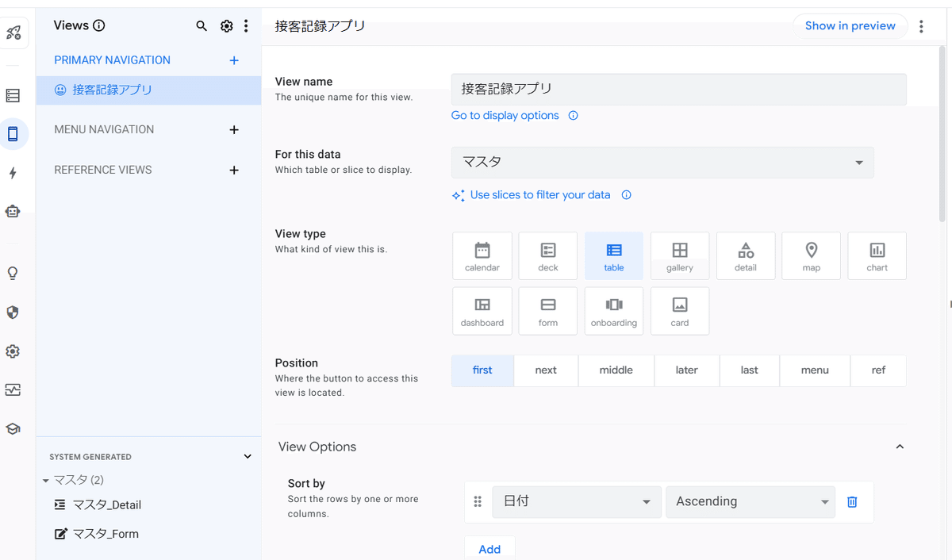
Task: Click the PRIMARY NAVIGATION heading
Action: [x=112, y=60]
